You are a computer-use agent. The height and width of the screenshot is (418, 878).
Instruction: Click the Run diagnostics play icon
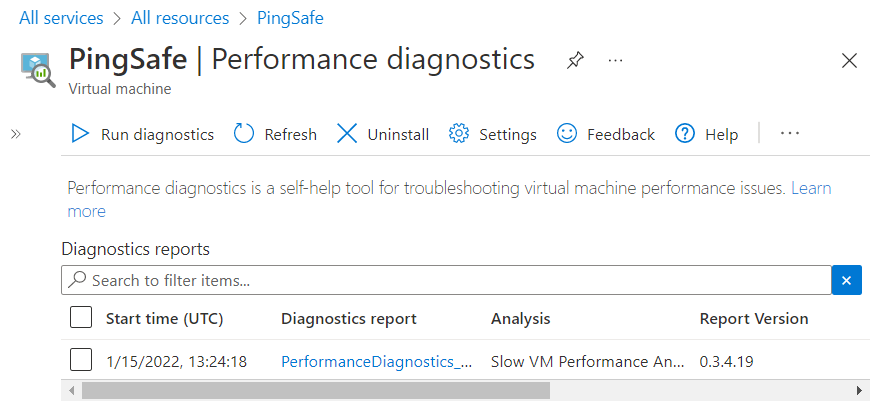click(80, 134)
